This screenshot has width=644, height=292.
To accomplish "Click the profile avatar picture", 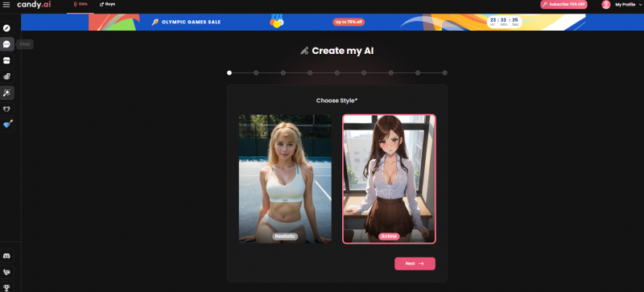I will pos(606,5).
